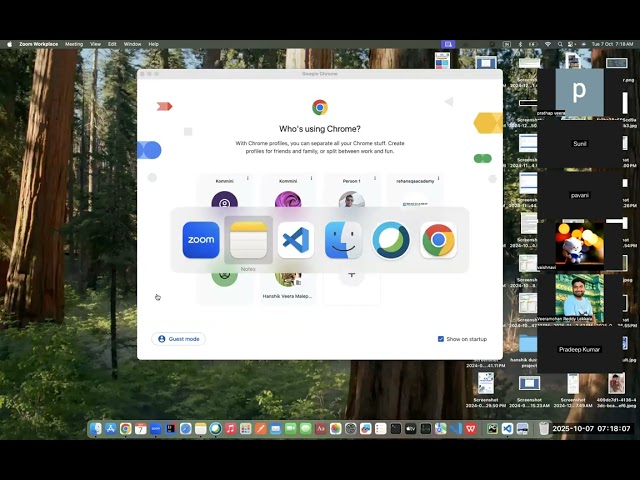This screenshot has height=480, width=640.
Task: Open more options for Person 1 profile
Action: pyautogui.click(x=375, y=178)
